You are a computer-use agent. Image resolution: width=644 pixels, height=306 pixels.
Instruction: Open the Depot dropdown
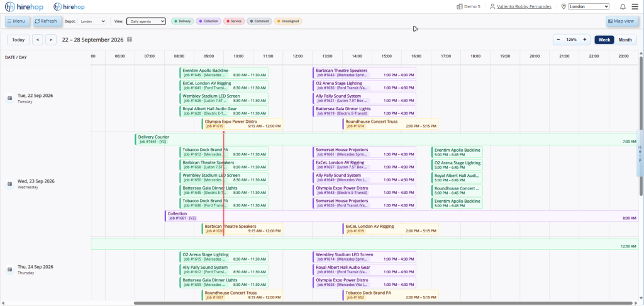click(x=92, y=21)
